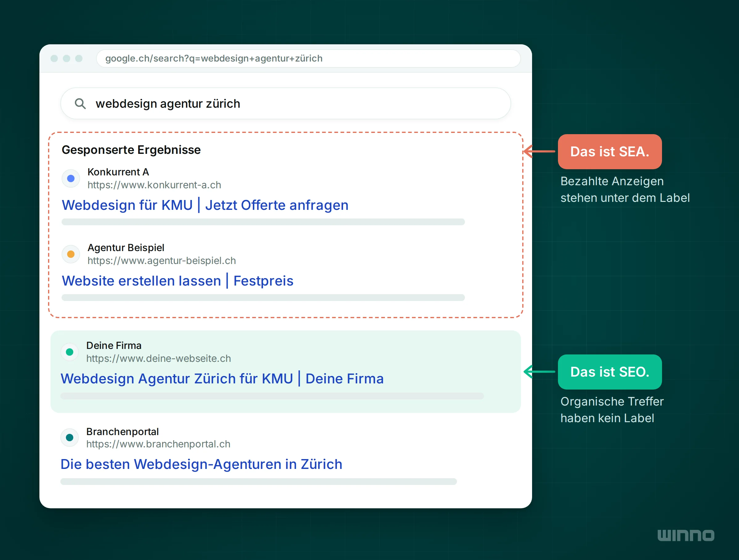This screenshot has height=560, width=739.
Task: Click the magnifier search icon
Action: pyautogui.click(x=80, y=104)
